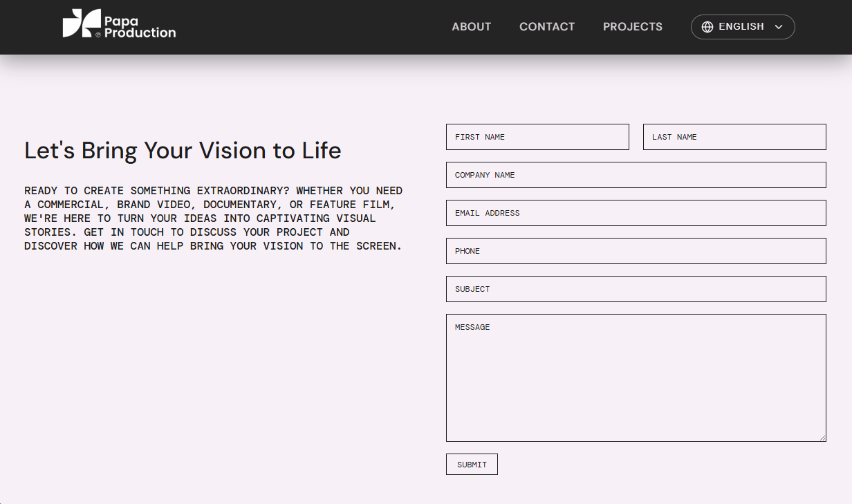Select the COMPANY NAME field

(636, 175)
